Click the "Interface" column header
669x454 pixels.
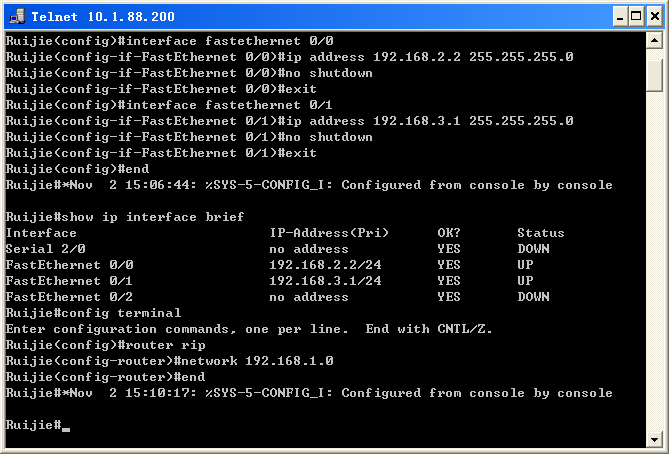[41, 233]
